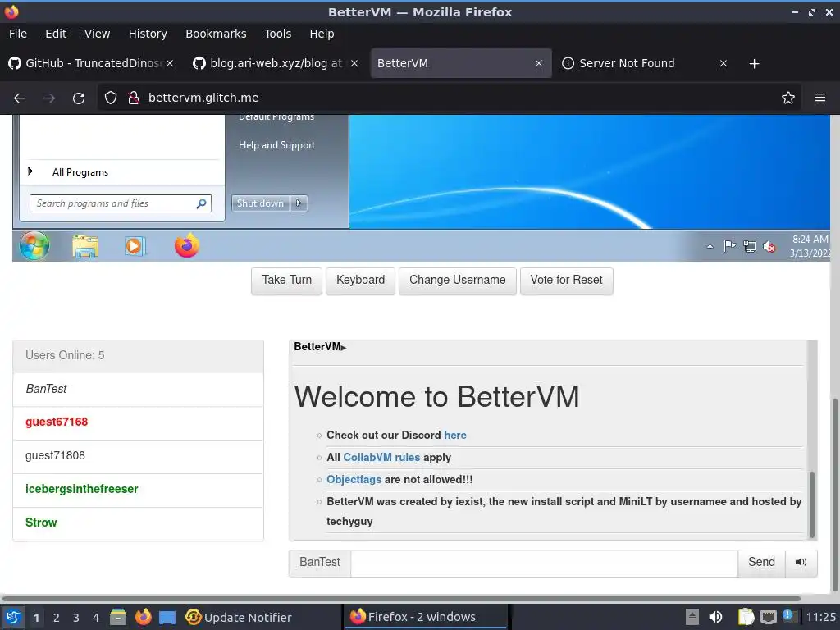
Task: Click the Take Turn button
Action: 286,281
